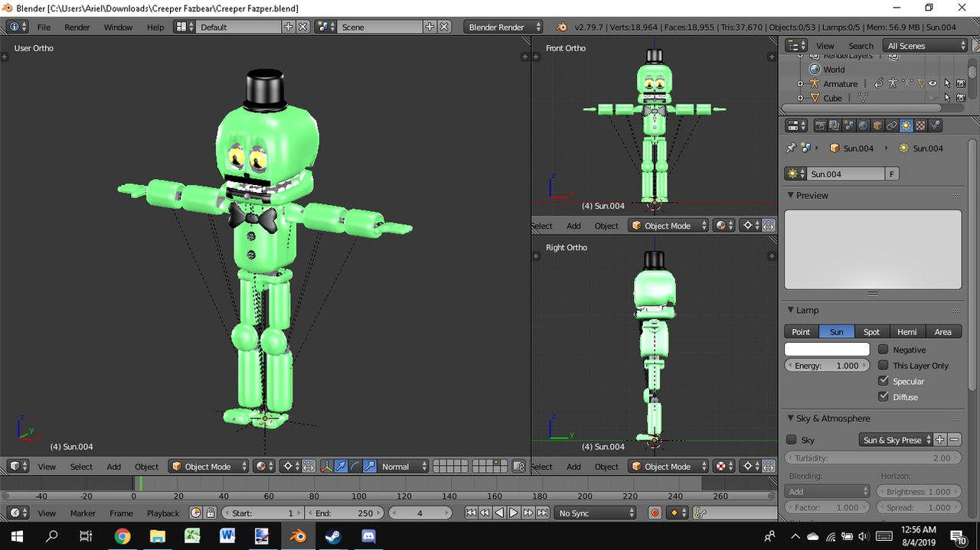Jump to the last frame in timeline
Image resolution: width=980 pixels, height=550 pixels.
542,513
